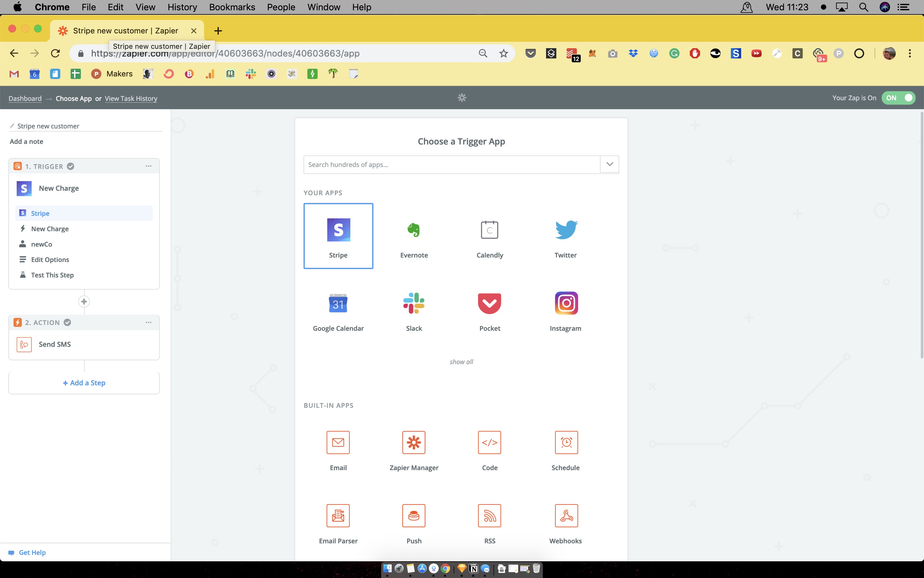This screenshot has height=578, width=924.
Task: Open Notion from the Dock
Action: (x=474, y=569)
